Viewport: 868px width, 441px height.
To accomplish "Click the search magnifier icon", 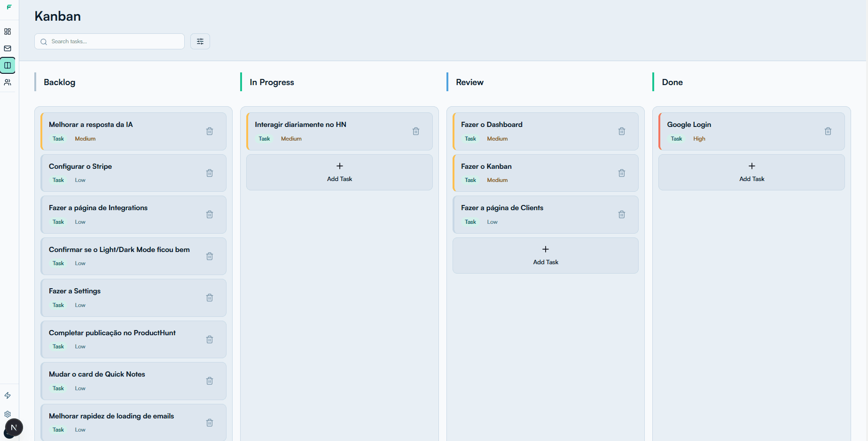I will (44, 42).
